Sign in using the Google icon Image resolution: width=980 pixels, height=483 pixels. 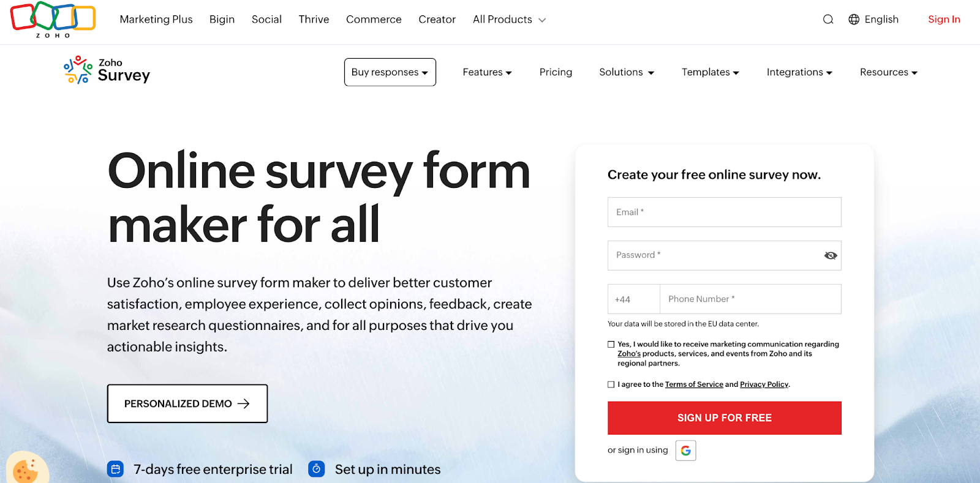coord(685,450)
